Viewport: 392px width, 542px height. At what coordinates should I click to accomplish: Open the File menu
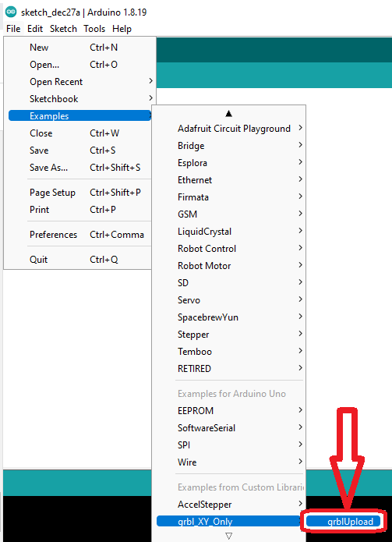(13, 29)
